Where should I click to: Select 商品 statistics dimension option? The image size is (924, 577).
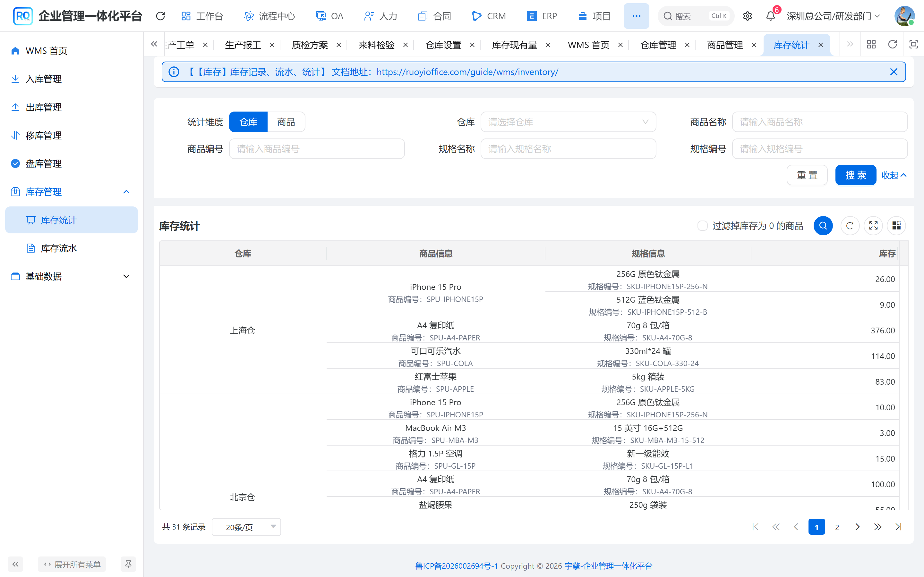(286, 122)
